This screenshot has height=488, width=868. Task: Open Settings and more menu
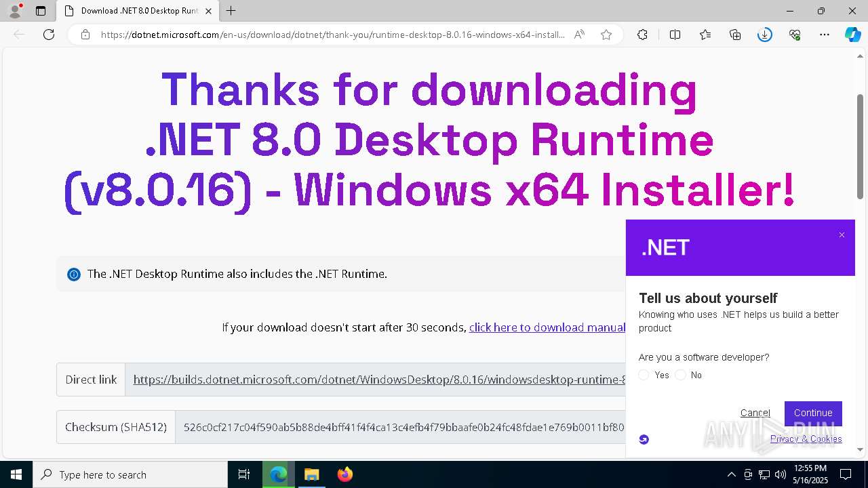click(825, 35)
